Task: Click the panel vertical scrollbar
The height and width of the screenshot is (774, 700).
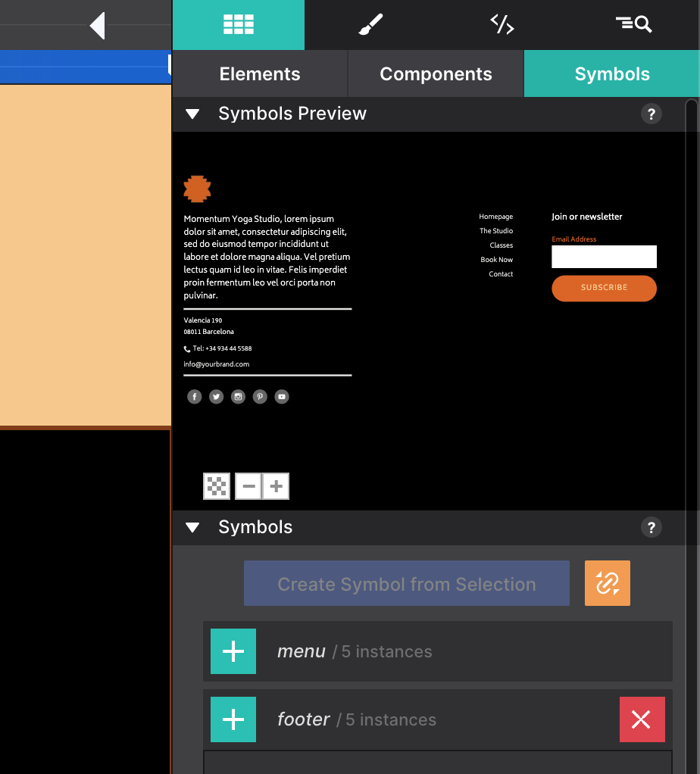Action: 692,436
